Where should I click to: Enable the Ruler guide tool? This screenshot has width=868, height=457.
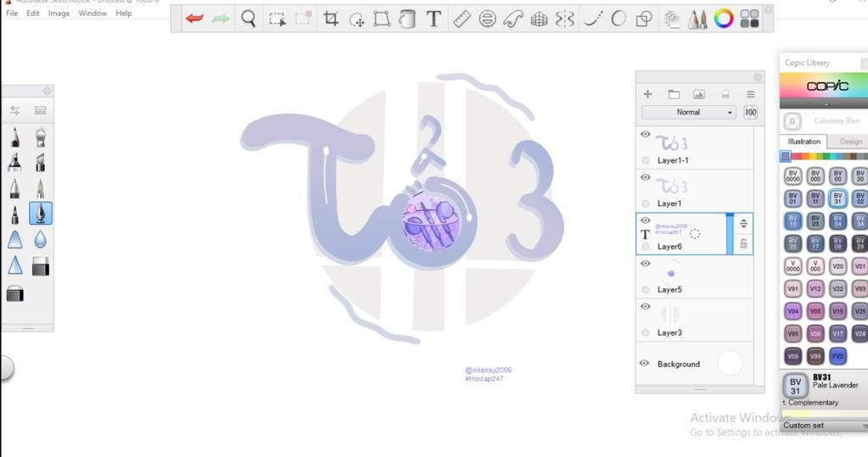pos(461,19)
